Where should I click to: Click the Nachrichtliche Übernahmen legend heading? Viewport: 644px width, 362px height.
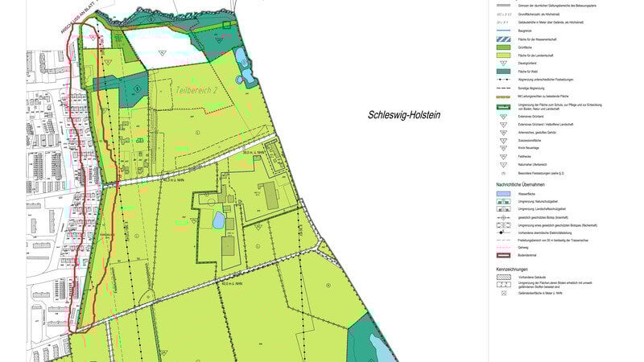(524, 184)
